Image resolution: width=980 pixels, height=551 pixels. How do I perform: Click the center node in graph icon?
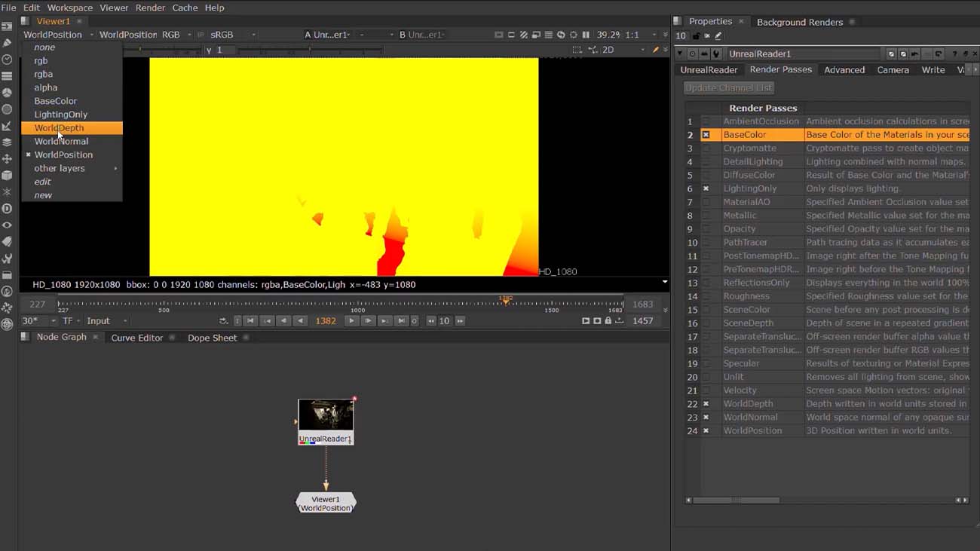pos(692,54)
